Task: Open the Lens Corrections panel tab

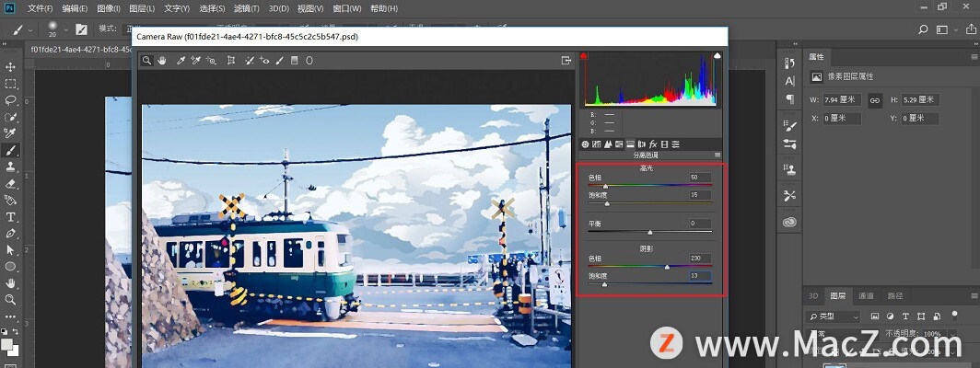Action: pyautogui.click(x=642, y=144)
